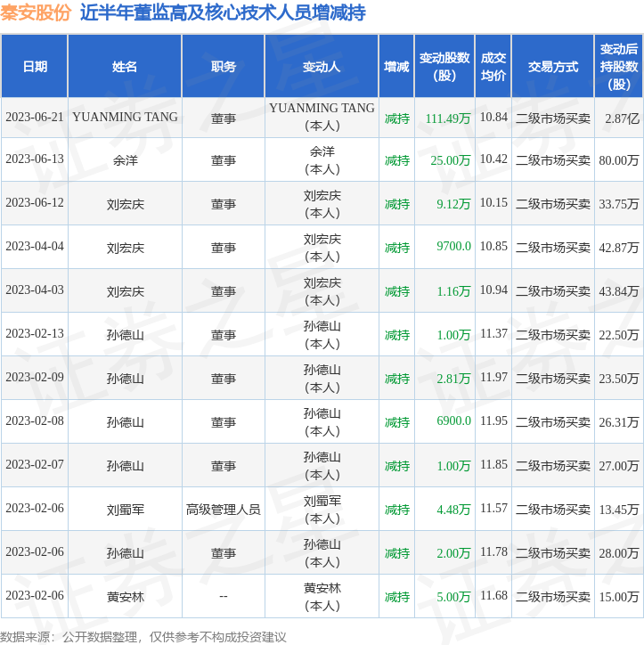Click the 111.49万 shares value
Viewport: 644px width, 645px height.
(x=448, y=118)
